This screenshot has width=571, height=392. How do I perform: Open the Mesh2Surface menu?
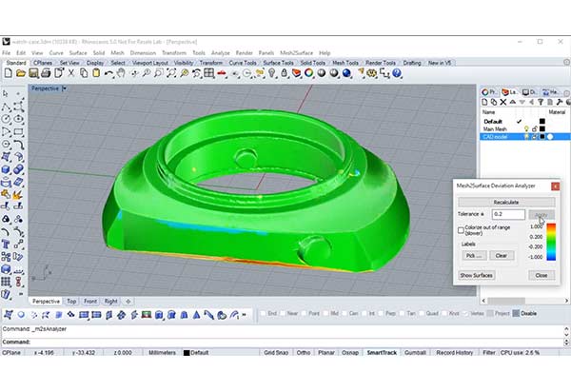pos(296,52)
